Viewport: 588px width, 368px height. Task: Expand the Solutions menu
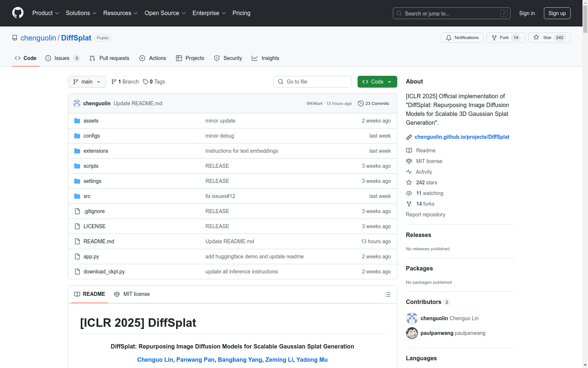(81, 13)
